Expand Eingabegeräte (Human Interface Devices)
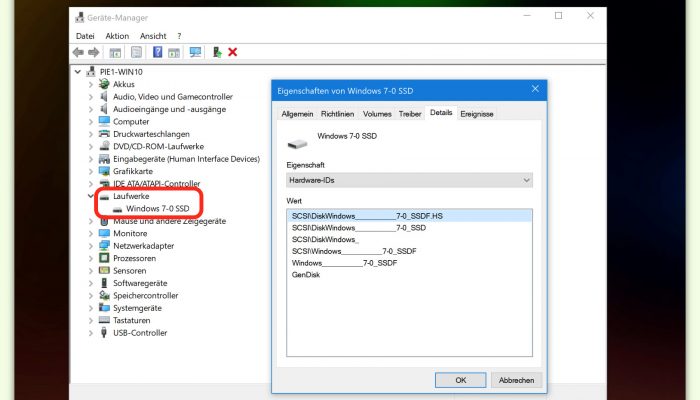Image resolution: width=700 pixels, height=400 pixels. [91, 159]
